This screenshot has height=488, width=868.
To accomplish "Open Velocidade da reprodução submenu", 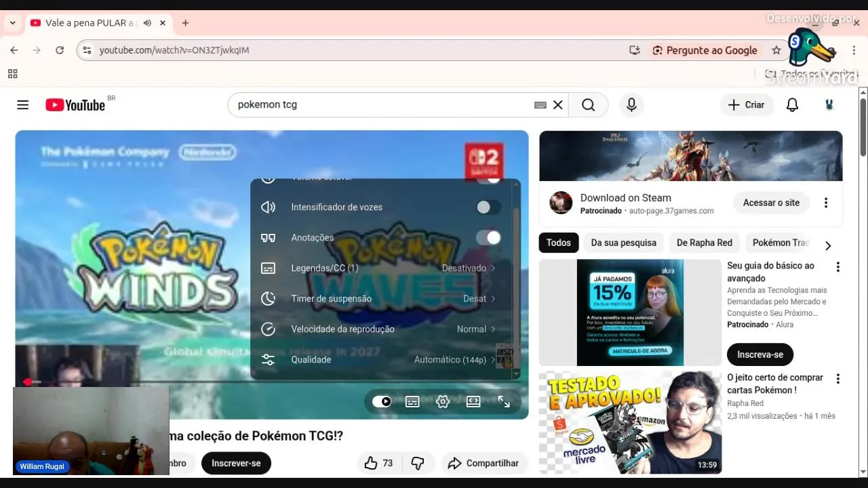I will pos(382,329).
